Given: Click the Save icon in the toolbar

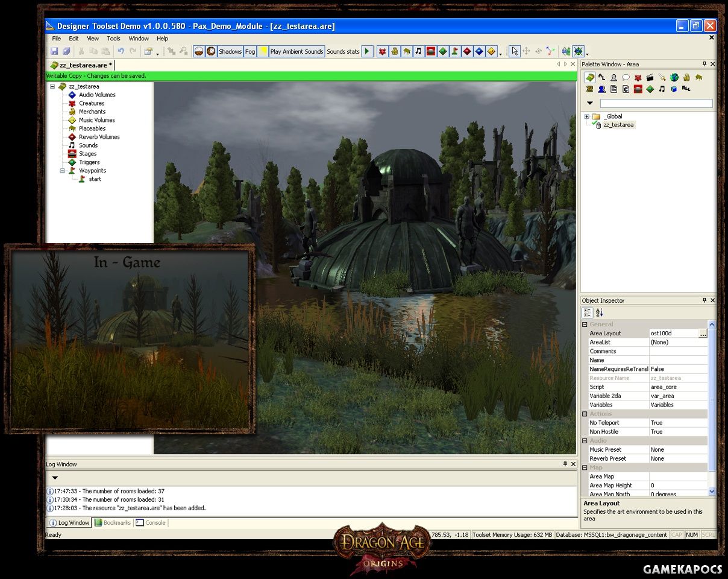Looking at the screenshot, I should click(54, 52).
